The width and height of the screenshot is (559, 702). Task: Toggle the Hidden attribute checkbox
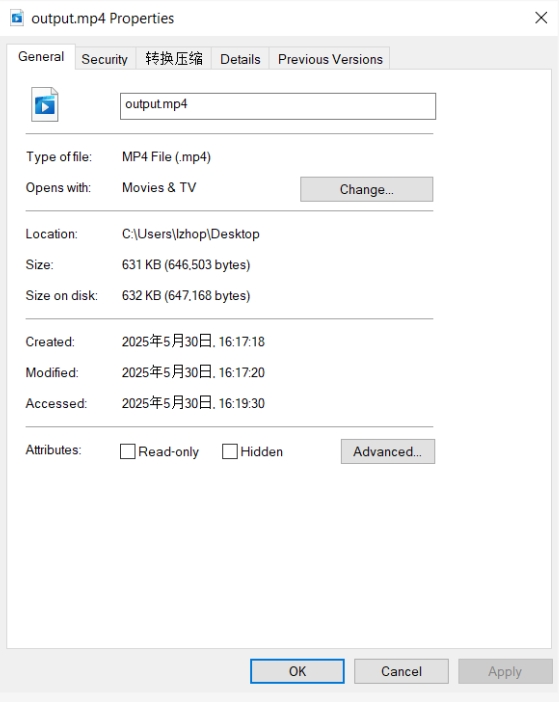pos(230,451)
